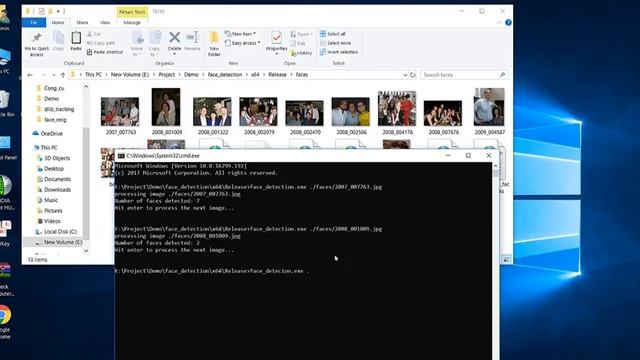Click the History ribbon icon

(301, 53)
